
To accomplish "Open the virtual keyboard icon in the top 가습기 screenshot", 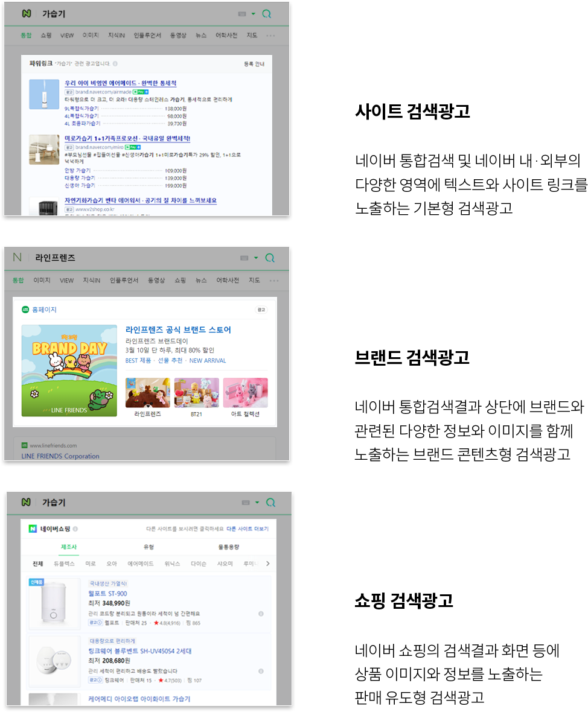I will pyautogui.click(x=242, y=14).
